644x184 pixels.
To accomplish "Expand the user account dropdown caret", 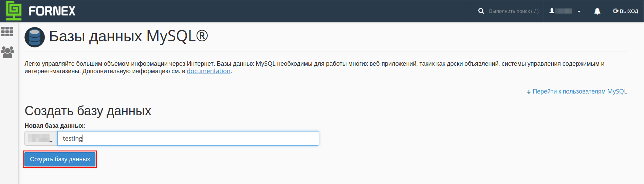I will click(579, 12).
